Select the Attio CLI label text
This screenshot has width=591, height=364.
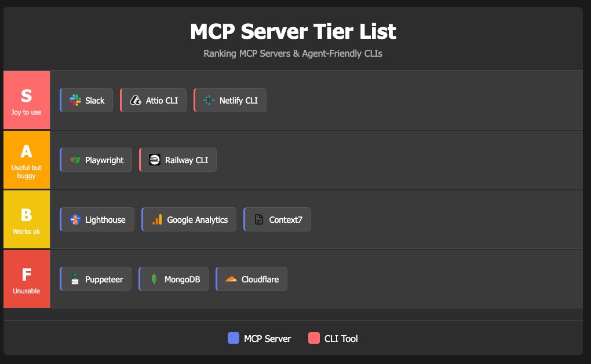coord(162,101)
